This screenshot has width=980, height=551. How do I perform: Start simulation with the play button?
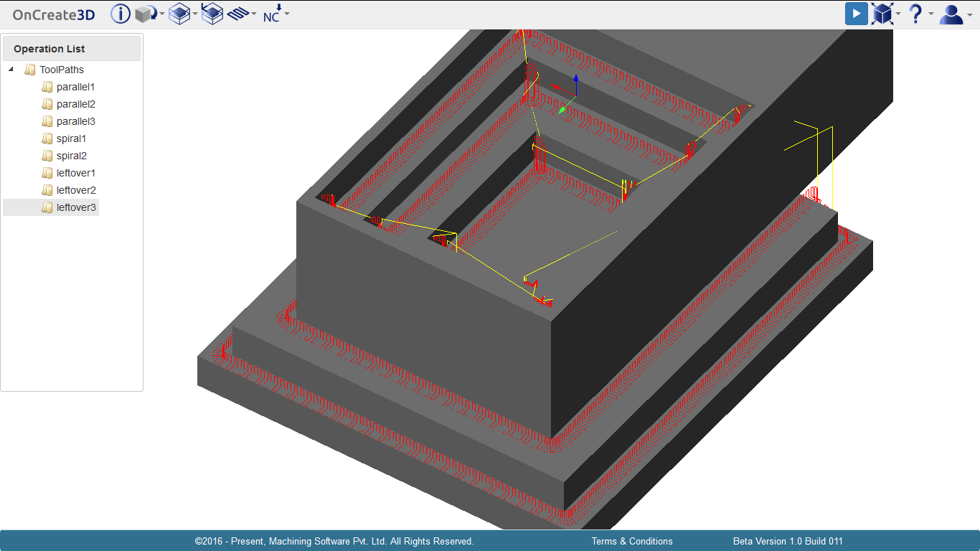click(x=856, y=14)
